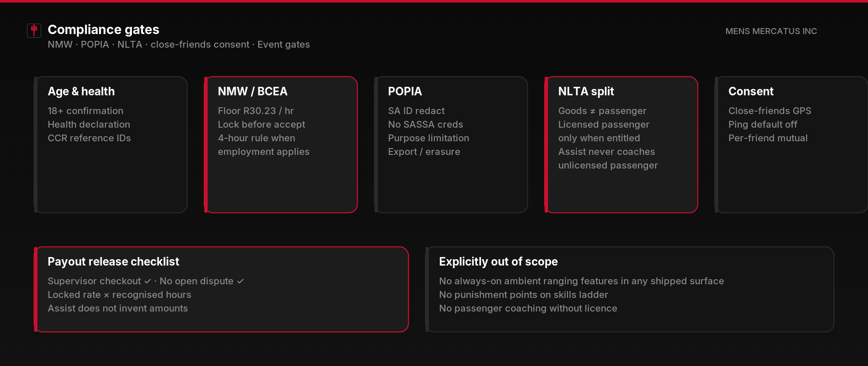Click the Supervisor checkout checkmark
Screen dimensions: 868x366
(148, 281)
